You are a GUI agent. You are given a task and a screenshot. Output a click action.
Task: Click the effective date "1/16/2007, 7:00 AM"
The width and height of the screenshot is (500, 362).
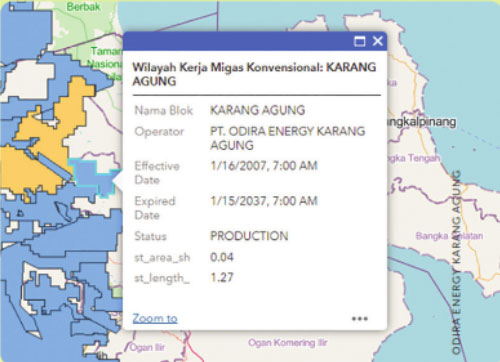click(264, 166)
